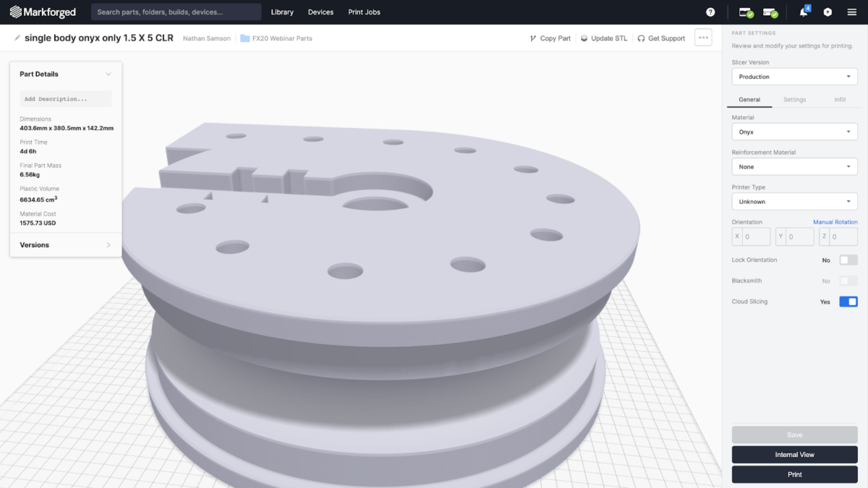This screenshot has height=488, width=868.
Task: Open notifications bell icon
Action: 804,12
